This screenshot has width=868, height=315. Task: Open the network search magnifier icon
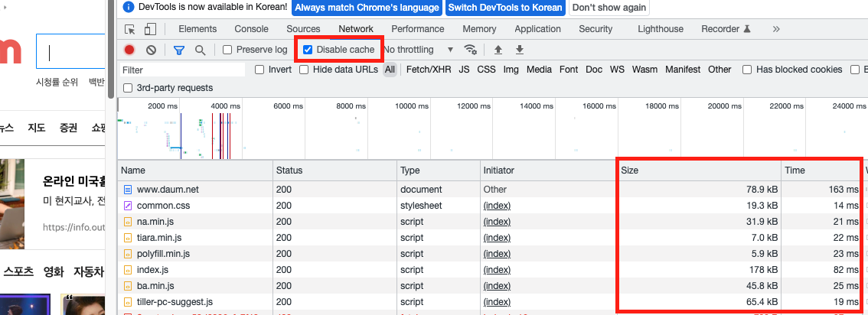tap(201, 50)
